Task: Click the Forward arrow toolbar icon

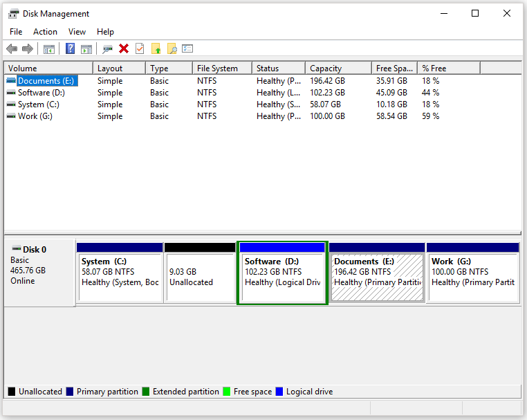Action: (28, 48)
